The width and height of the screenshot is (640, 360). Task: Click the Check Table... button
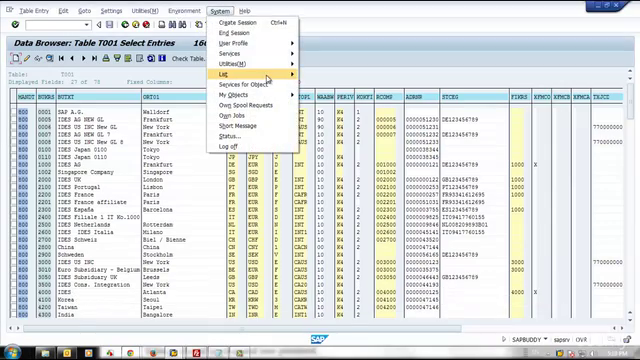pyautogui.click(x=188, y=59)
